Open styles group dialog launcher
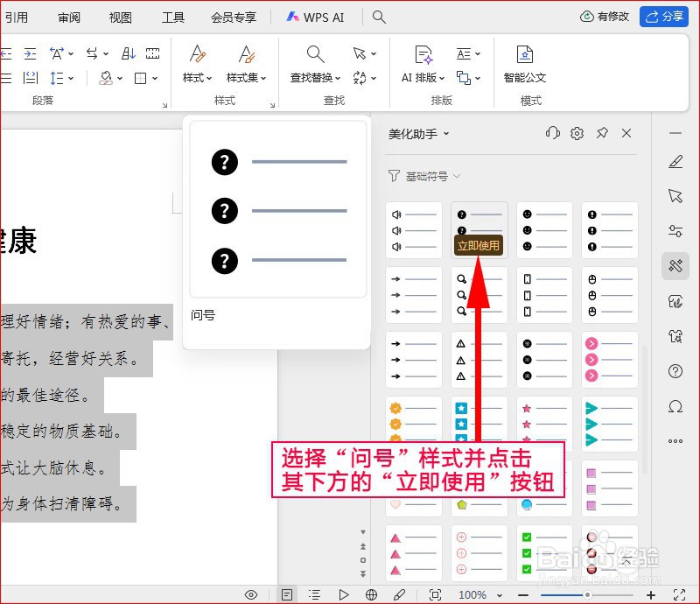 click(x=272, y=105)
